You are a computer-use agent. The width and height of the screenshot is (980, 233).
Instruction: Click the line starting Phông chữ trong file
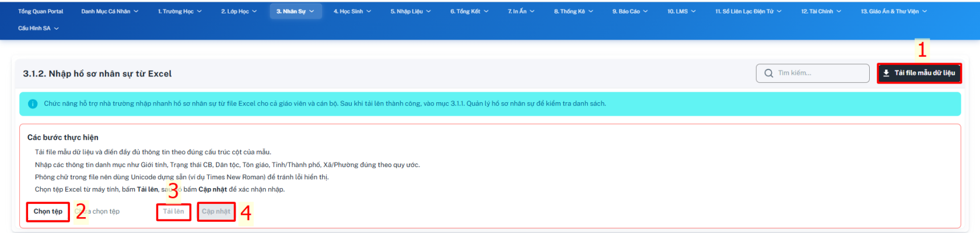[x=181, y=177]
